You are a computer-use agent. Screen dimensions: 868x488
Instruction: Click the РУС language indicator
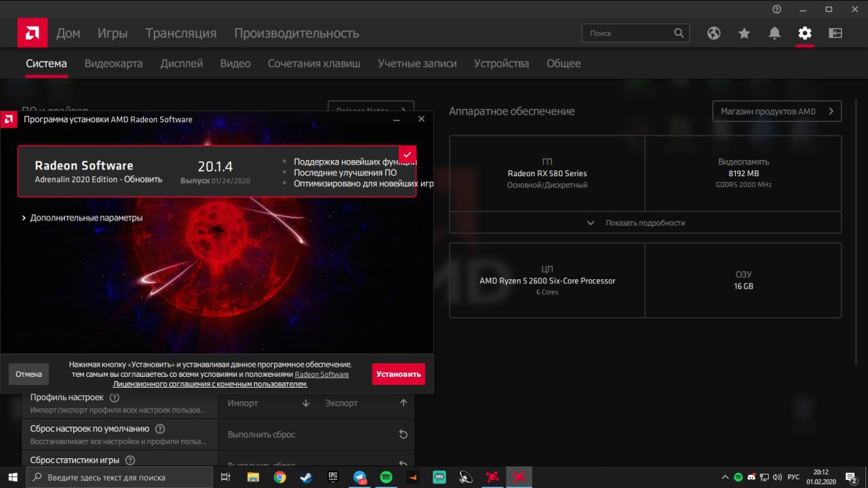coord(793,477)
